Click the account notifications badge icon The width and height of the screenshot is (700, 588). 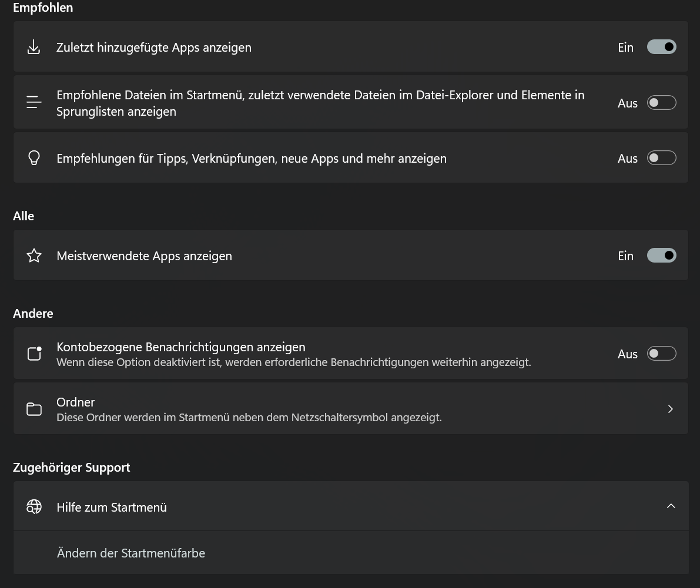34,354
